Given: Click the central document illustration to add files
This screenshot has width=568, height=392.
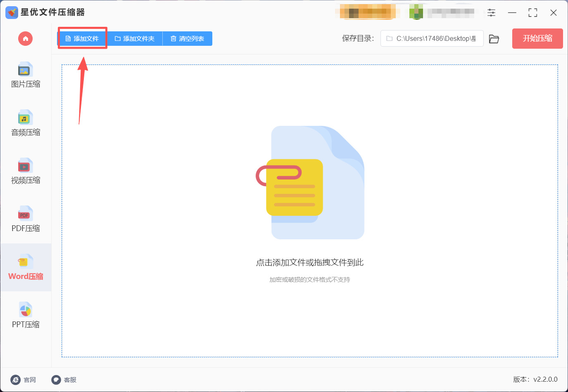Looking at the screenshot, I should (x=310, y=182).
